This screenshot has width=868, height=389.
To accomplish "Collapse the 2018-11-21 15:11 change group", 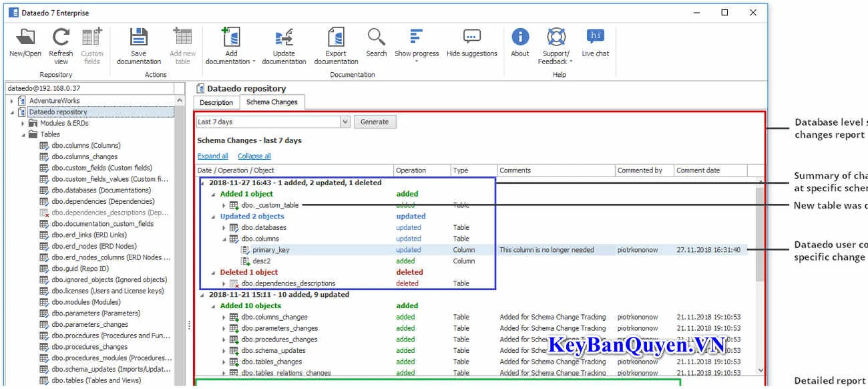I will click(202, 295).
